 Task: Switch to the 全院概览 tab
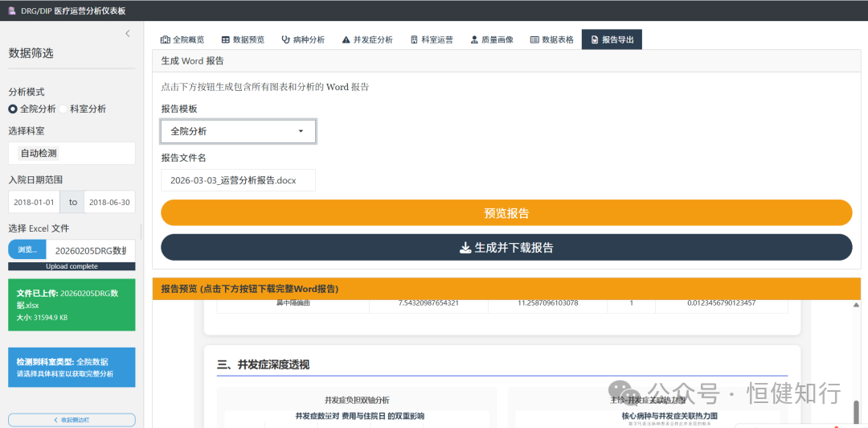(x=182, y=39)
